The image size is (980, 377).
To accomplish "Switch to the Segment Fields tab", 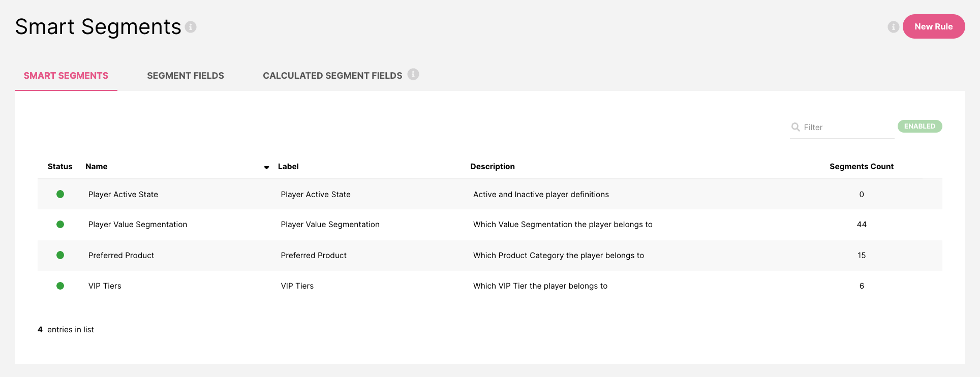I will click(186, 76).
